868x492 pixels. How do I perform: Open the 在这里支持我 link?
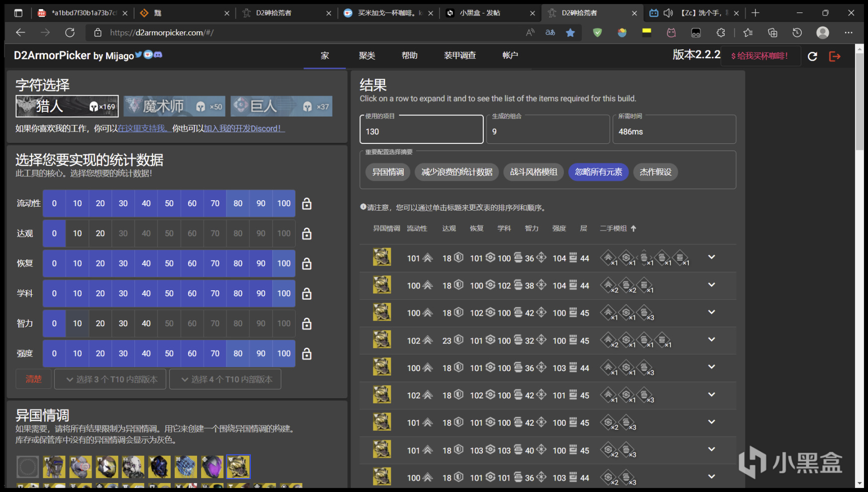(x=144, y=128)
